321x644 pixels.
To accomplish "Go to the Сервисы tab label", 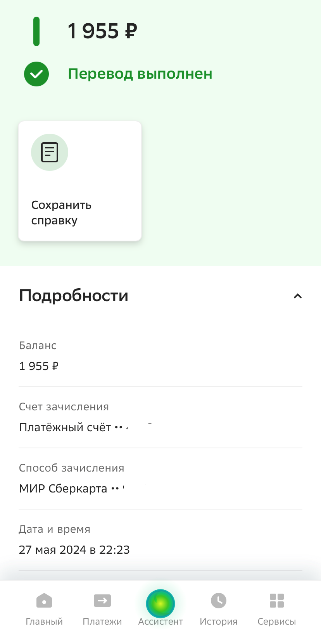I will [x=277, y=622].
